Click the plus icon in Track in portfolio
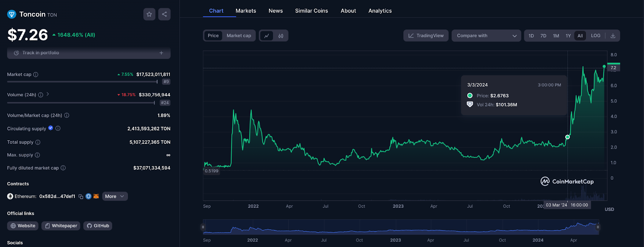The height and width of the screenshot is (247, 644). click(x=161, y=53)
